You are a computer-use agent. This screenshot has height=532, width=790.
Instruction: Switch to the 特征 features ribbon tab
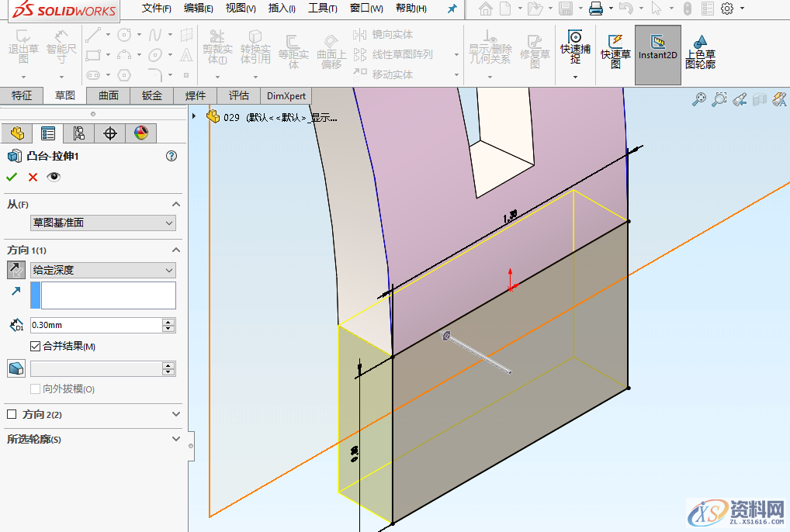click(x=22, y=95)
